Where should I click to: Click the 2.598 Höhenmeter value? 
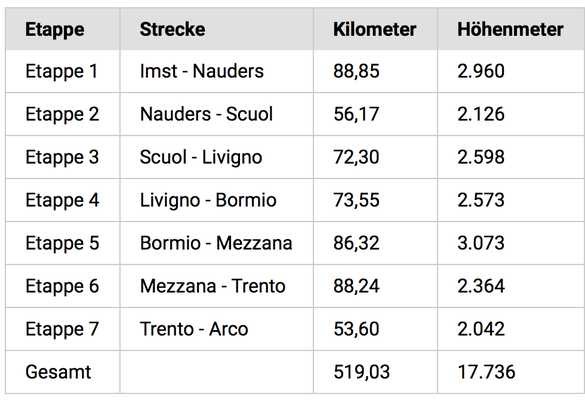[x=481, y=157]
